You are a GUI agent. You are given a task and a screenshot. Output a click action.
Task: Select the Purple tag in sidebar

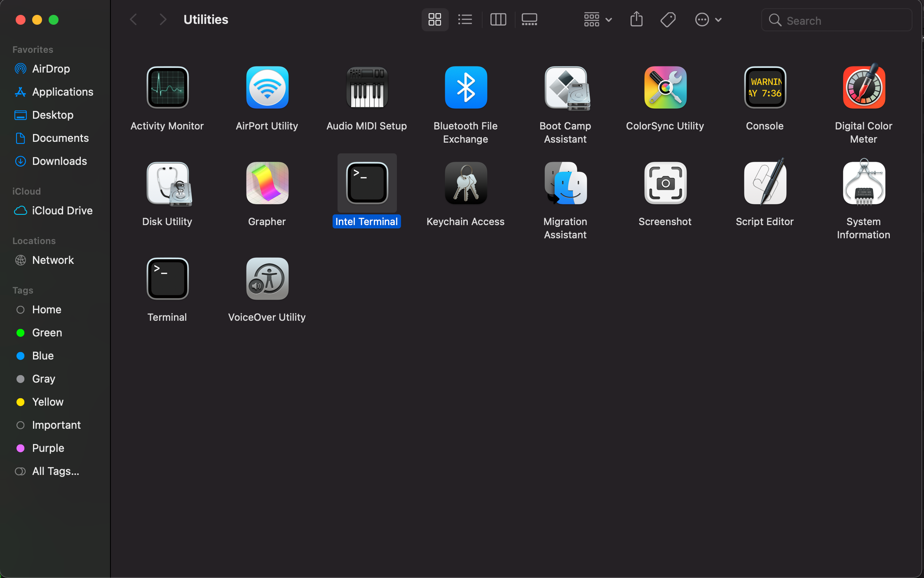pos(48,448)
